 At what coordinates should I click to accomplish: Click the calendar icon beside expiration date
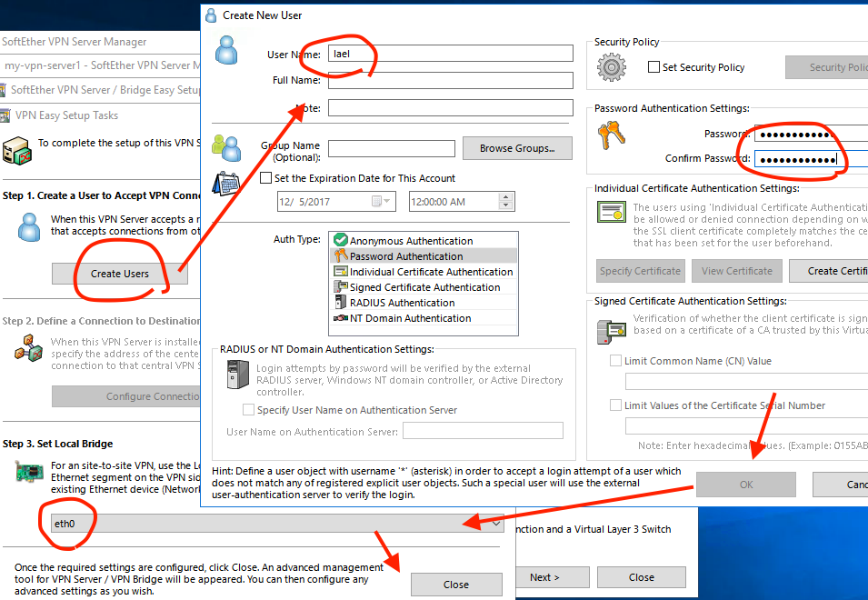pyautogui.click(x=226, y=184)
